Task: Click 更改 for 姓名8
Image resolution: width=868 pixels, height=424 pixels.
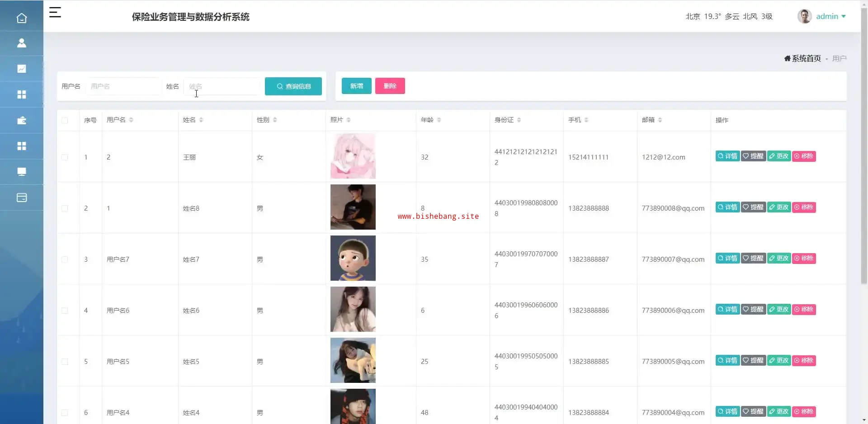Action: tap(779, 207)
